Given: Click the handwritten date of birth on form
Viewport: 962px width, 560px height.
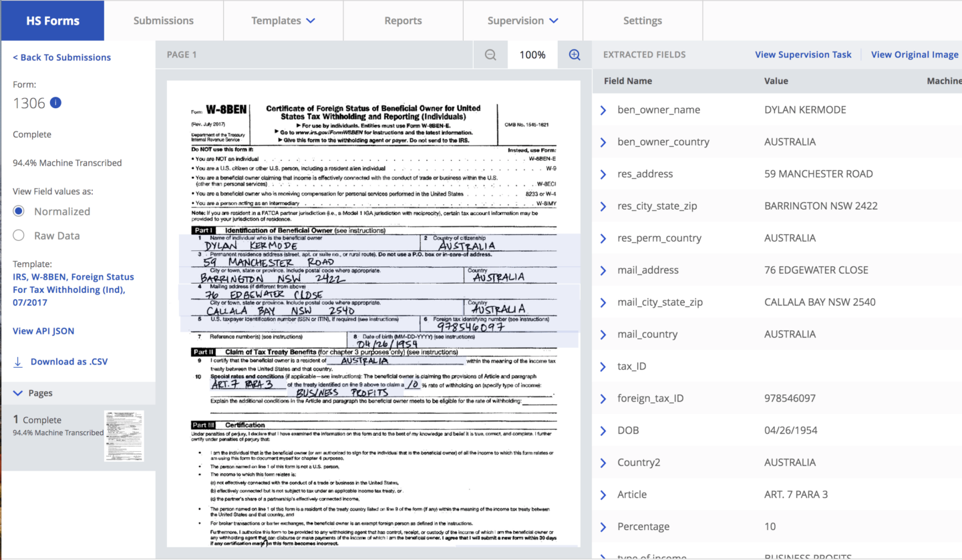Looking at the screenshot, I should [x=387, y=344].
